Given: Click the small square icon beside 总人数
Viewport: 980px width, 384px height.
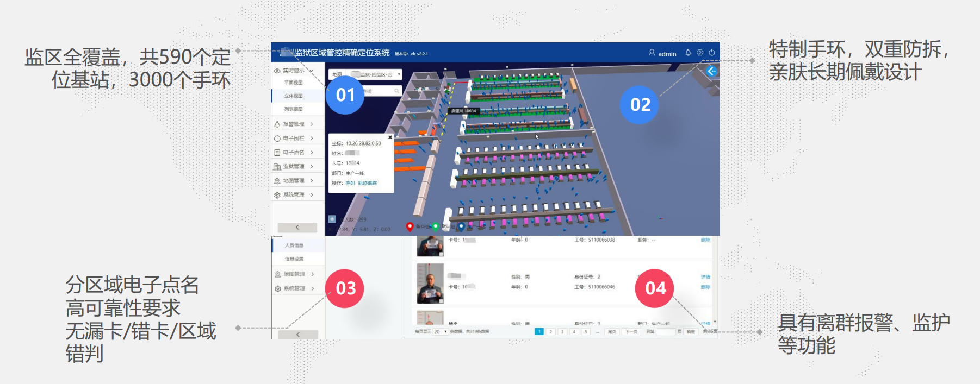Looking at the screenshot, I should point(332,219).
